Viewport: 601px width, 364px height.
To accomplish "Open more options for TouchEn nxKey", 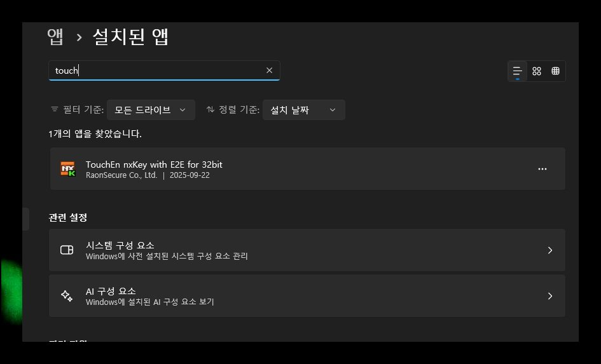I will (x=542, y=169).
